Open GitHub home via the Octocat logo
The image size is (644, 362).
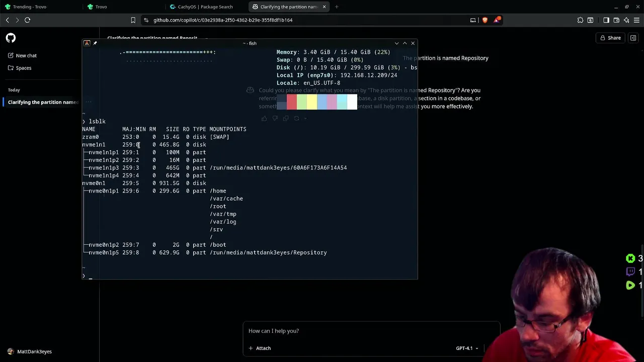point(11,38)
